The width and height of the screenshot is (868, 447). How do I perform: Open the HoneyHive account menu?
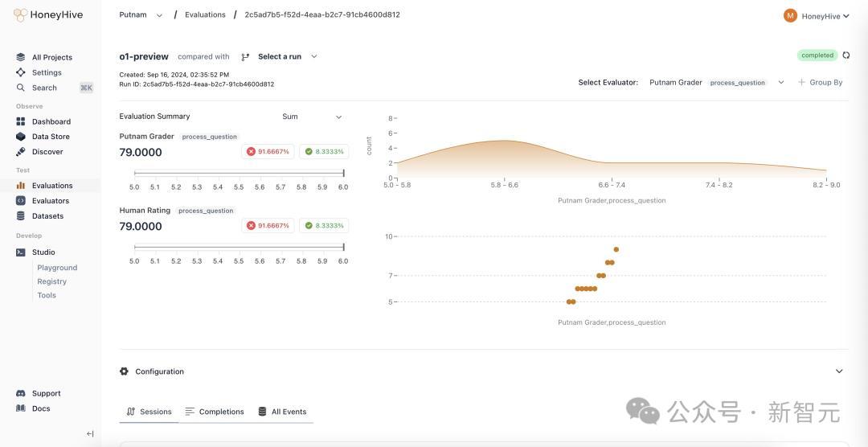(817, 16)
